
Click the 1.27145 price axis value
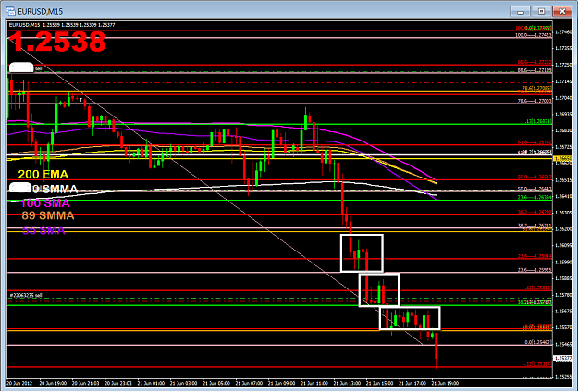pyautogui.click(x=563, y=81)
